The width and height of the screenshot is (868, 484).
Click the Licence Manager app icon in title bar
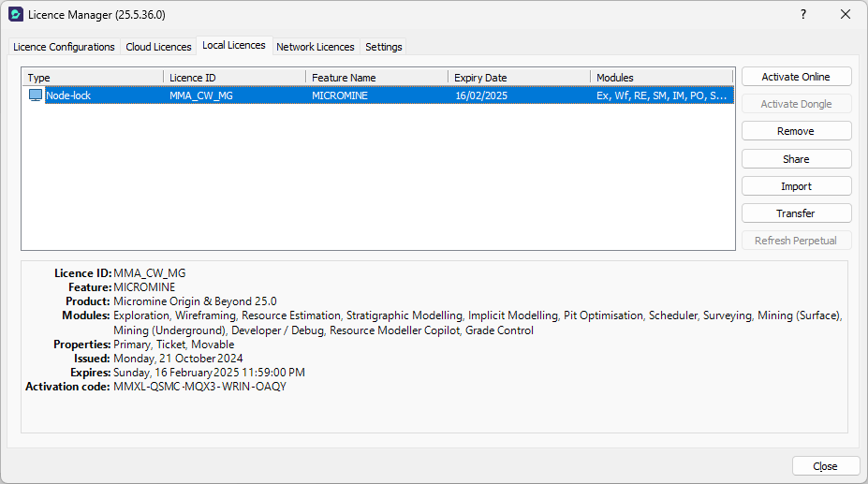(16, 14)
